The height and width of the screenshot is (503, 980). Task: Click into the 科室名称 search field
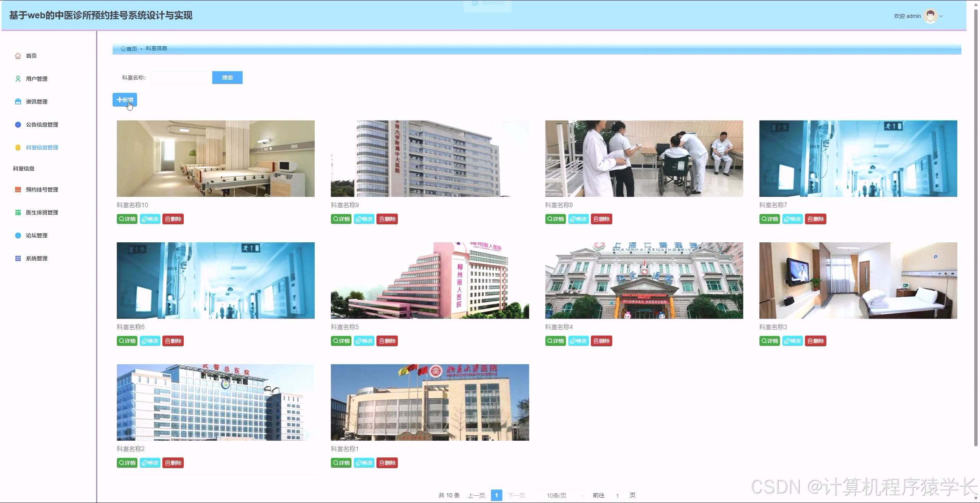(180, 78)
